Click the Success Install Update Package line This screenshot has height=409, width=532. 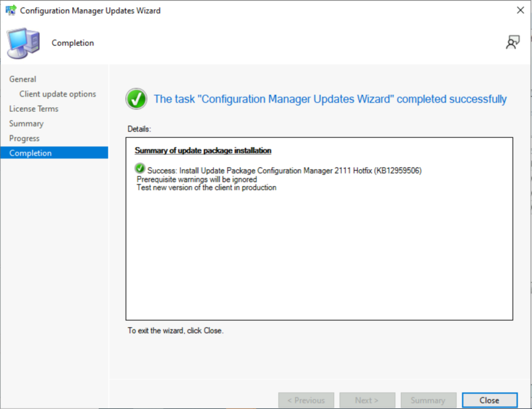pos(284,170)
